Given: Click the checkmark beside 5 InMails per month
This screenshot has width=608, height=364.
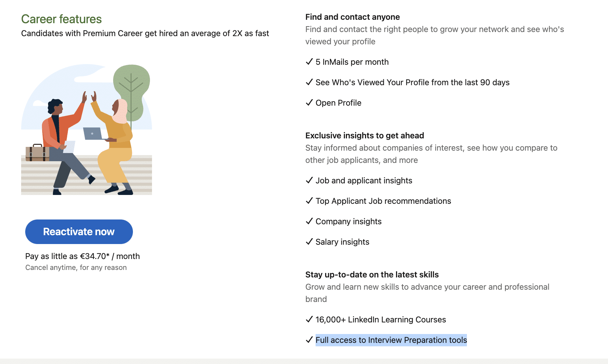Looking at the screenshot, I should [x=309, y=62].
